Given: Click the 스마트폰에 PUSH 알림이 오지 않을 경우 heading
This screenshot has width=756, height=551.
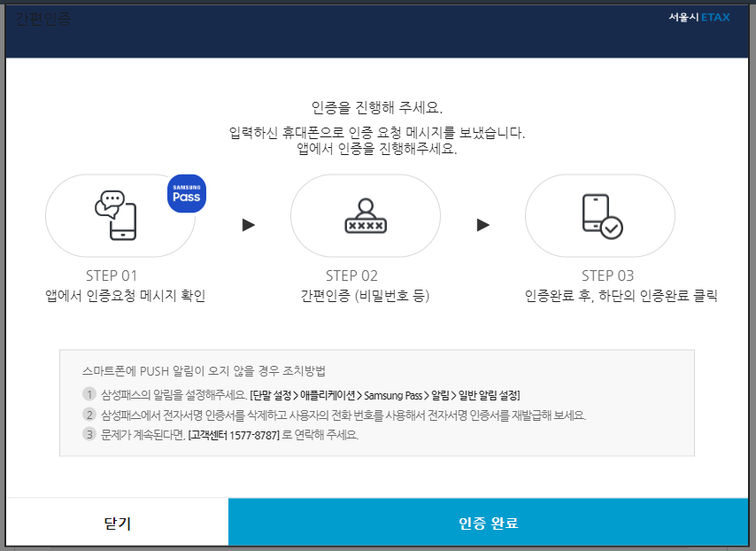Looking at the screenshot, I should click(x=204, y=371).
